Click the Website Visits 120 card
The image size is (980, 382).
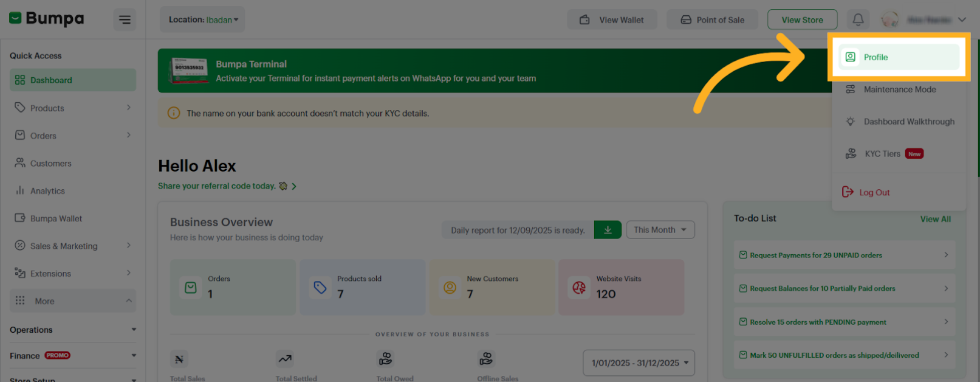(621, 287)
